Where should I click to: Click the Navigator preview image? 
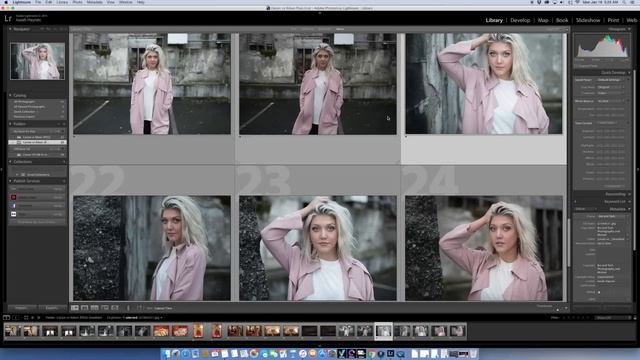(37, 61)
